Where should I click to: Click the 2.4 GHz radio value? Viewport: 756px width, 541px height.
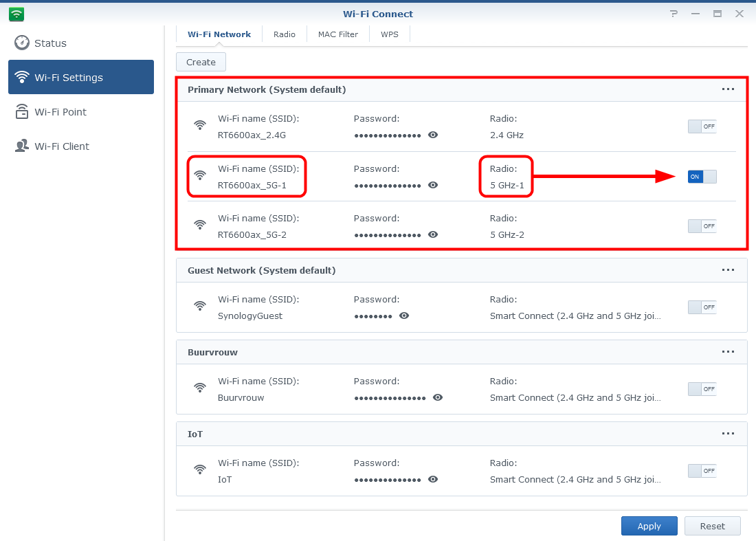(507, 135)
